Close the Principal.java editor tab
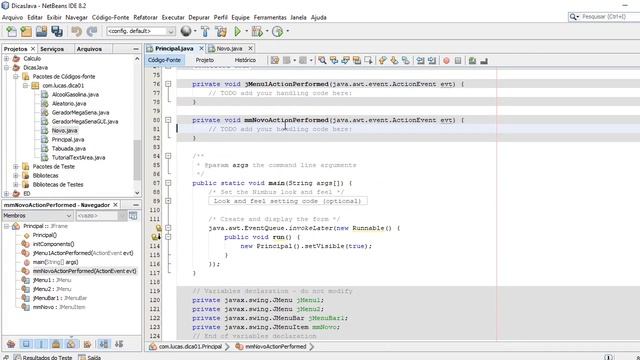Image resolution: width=640 pixels, height=360 pixels. (x=201, y=49)
